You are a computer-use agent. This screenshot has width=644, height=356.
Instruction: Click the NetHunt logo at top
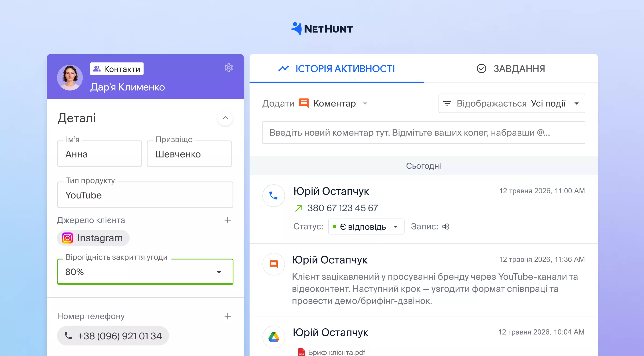(x=322, y=29)
